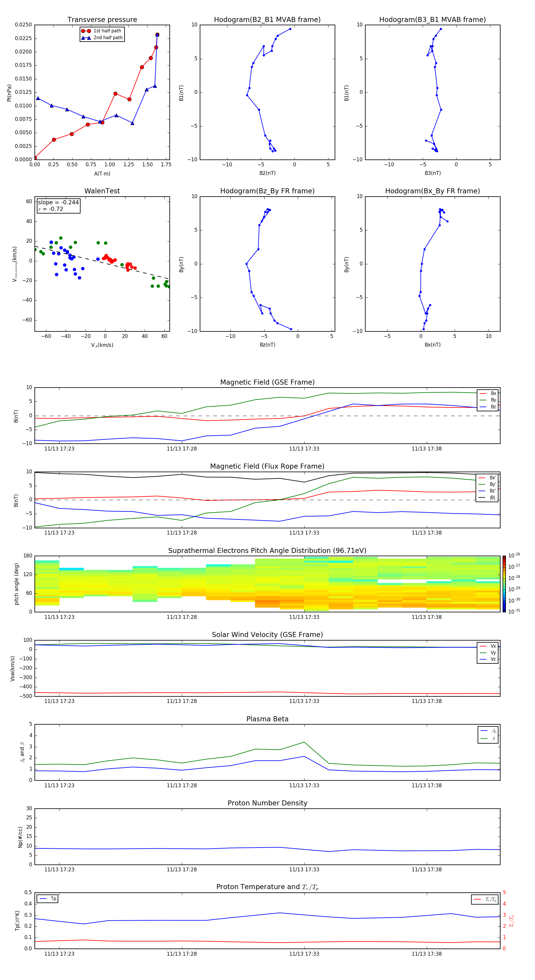Select 'Vy' in velocity legend
535x980 pixels.
[x=488, y=653]
